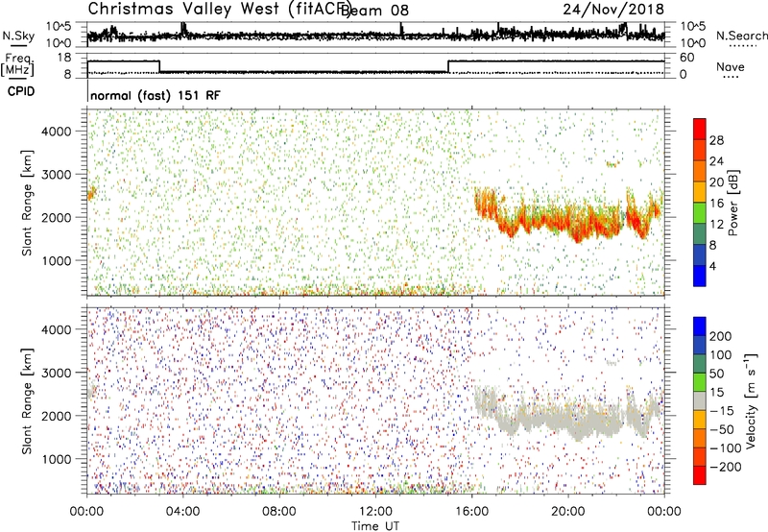Click the blue top of the velocity colorbar
The image size is (768, 532).
(700, 326)
